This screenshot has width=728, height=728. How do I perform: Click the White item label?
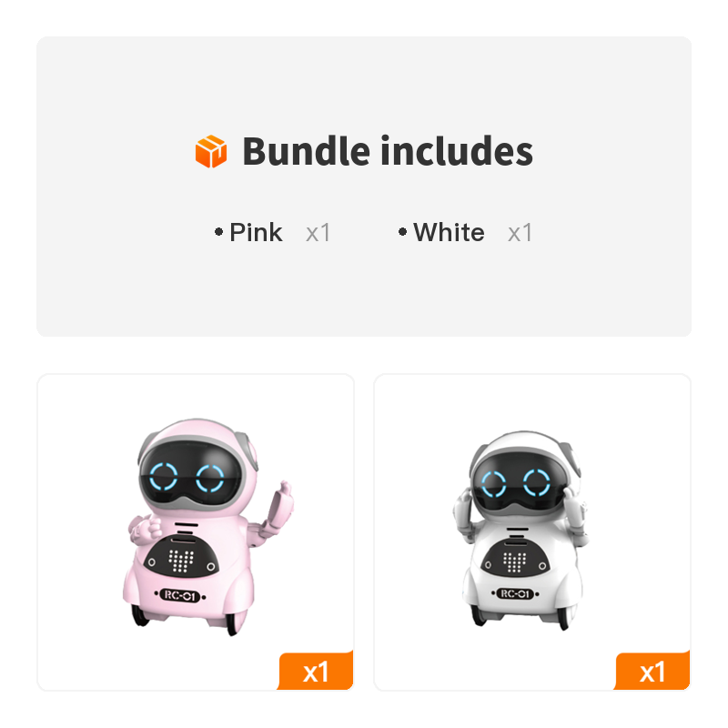449,232
